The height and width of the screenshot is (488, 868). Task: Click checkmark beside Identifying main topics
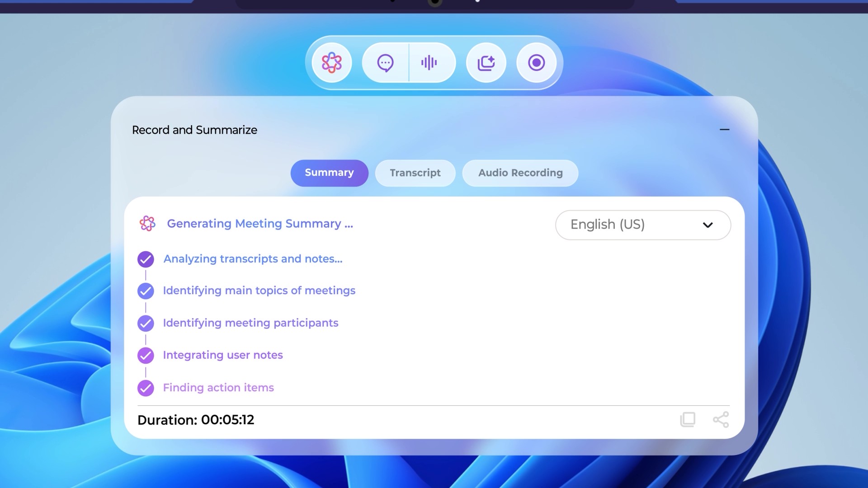click(x=146, y=291)
